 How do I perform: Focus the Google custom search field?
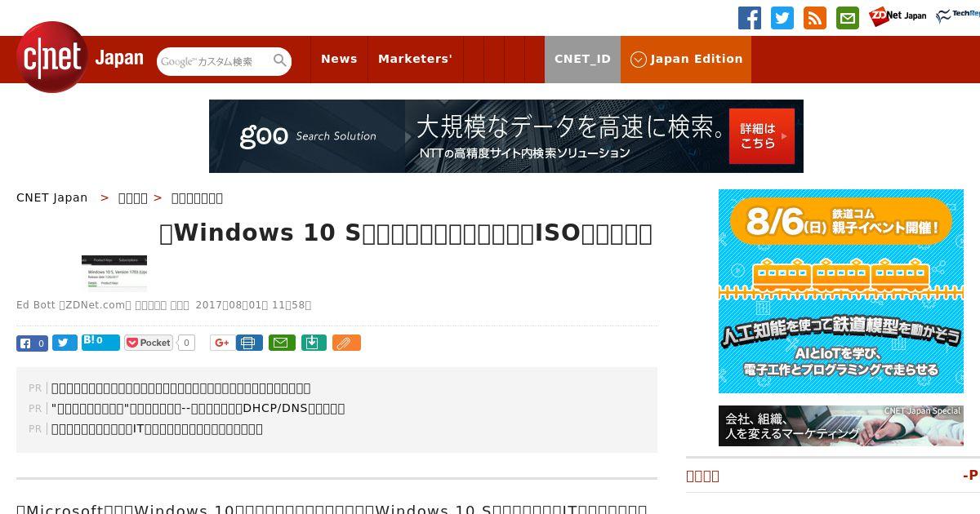[214, 61]
